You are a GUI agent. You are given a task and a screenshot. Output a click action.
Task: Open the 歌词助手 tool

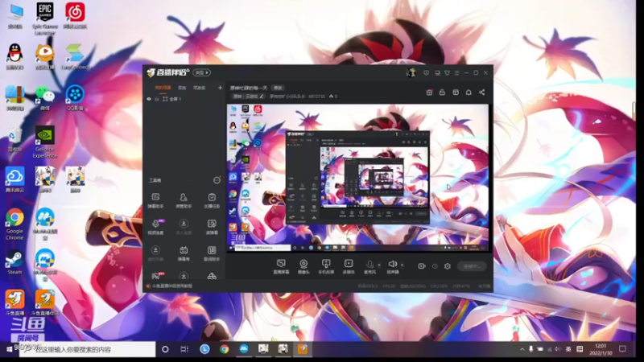click(212, 253)
